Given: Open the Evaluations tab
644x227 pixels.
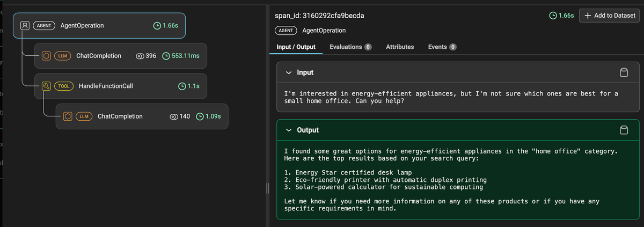Looking at the screenshot, I should point(350,47).
